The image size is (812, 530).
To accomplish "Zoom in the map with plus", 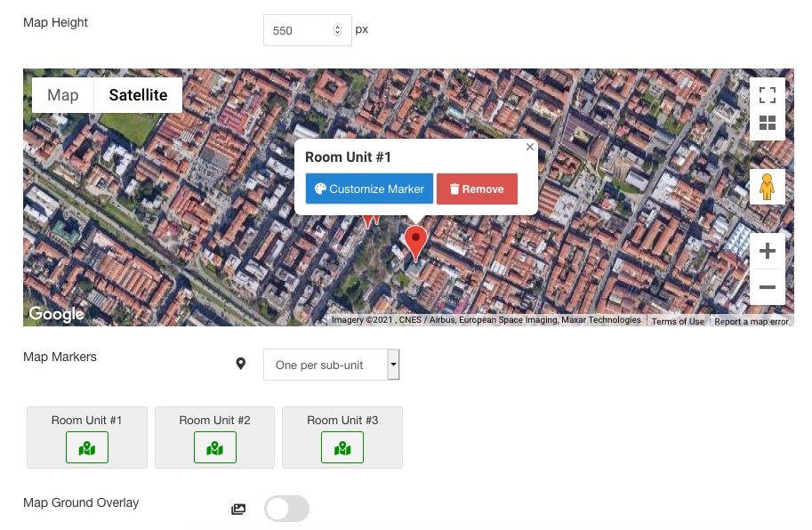I will pyautogui.click(x=767, y=252).
